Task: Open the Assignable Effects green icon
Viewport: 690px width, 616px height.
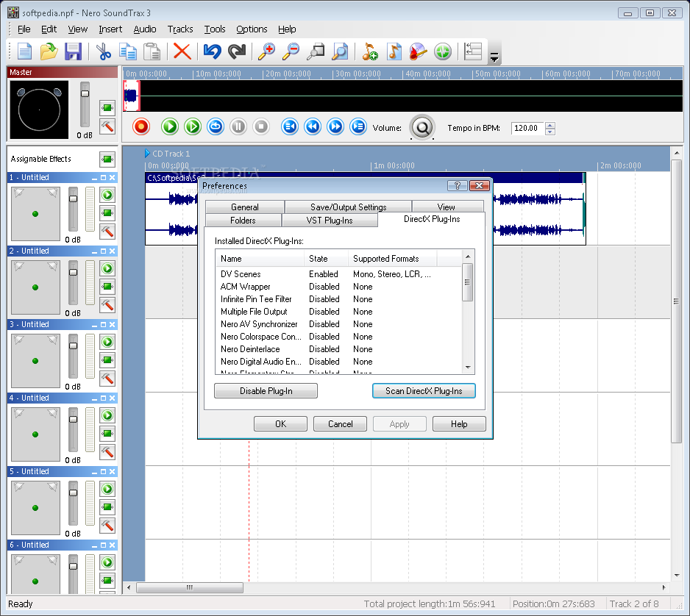Action: point(107,160)
